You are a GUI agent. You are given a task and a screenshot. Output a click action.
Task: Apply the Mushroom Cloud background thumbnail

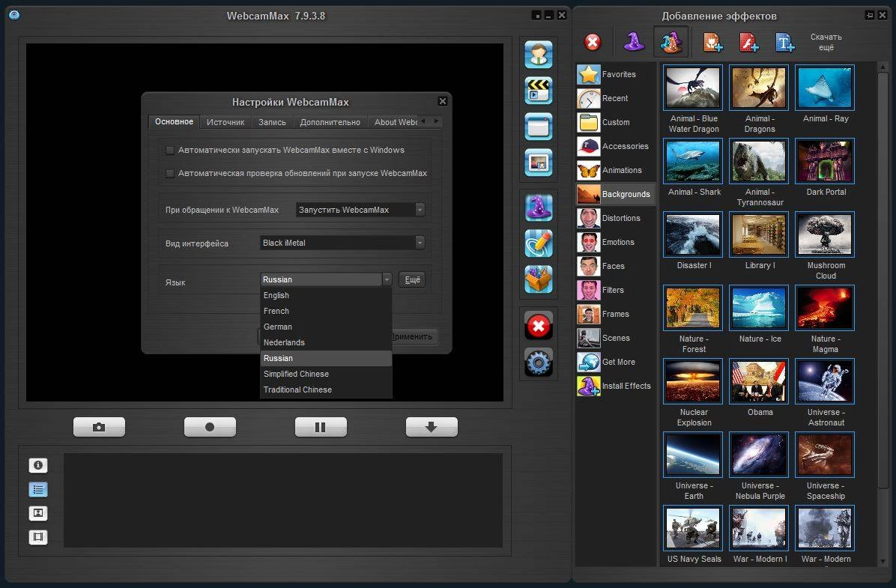[x=825, y=235]
